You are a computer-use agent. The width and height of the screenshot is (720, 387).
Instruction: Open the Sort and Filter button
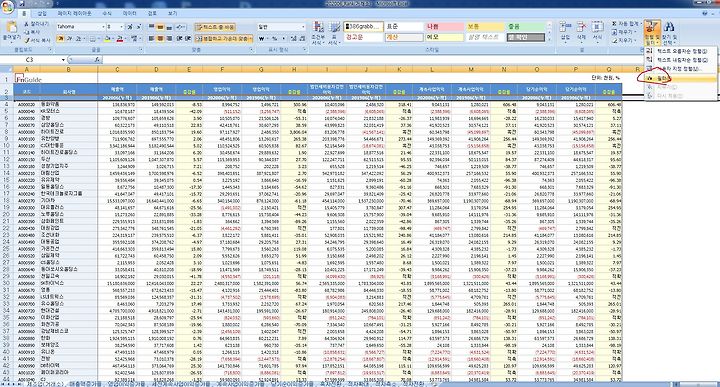[652, 32]
